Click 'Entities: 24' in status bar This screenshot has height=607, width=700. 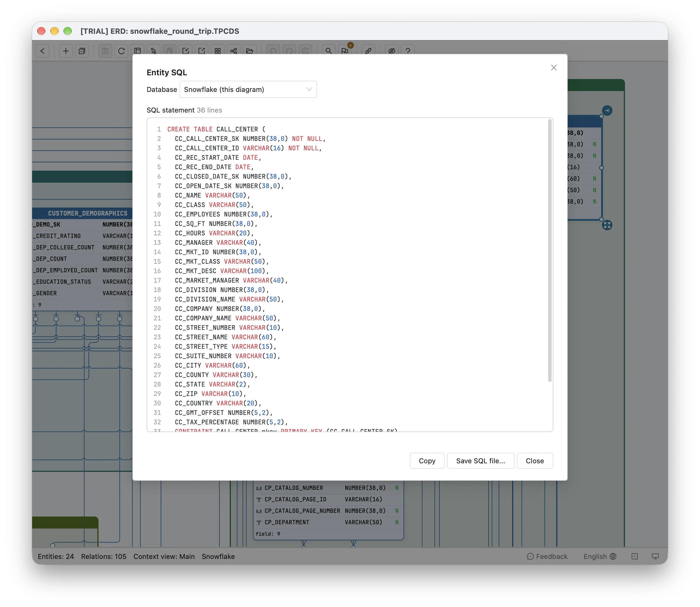[x=56, y=556]
